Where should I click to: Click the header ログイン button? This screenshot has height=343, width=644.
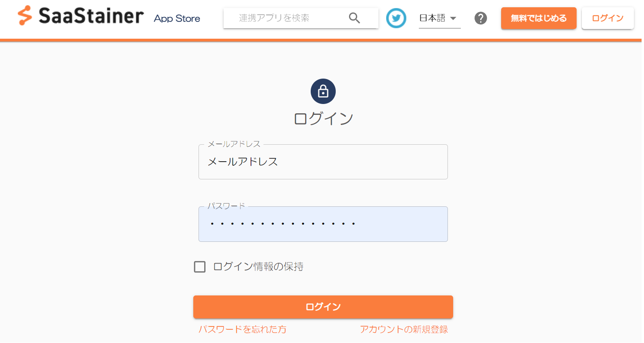tap(608, 18)
